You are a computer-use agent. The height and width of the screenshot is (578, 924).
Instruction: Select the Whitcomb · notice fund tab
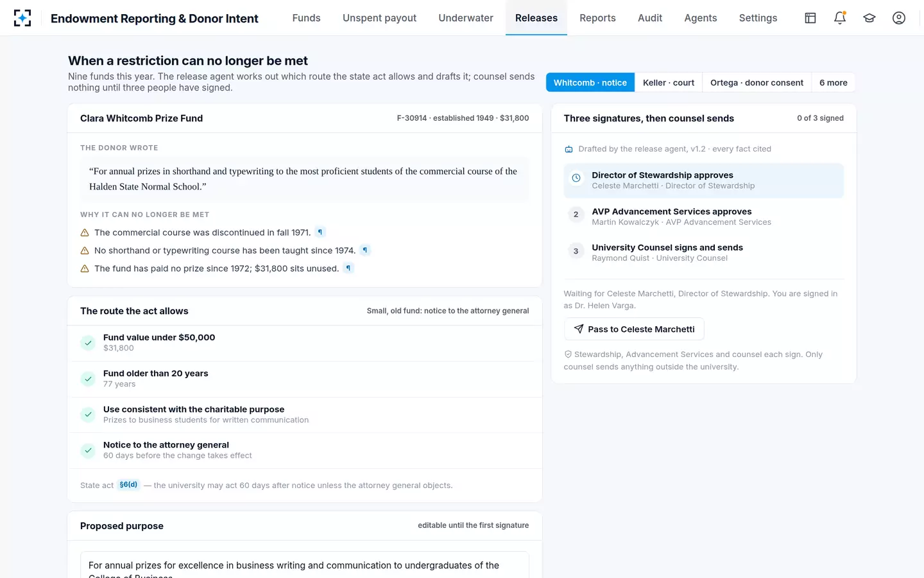590,83
